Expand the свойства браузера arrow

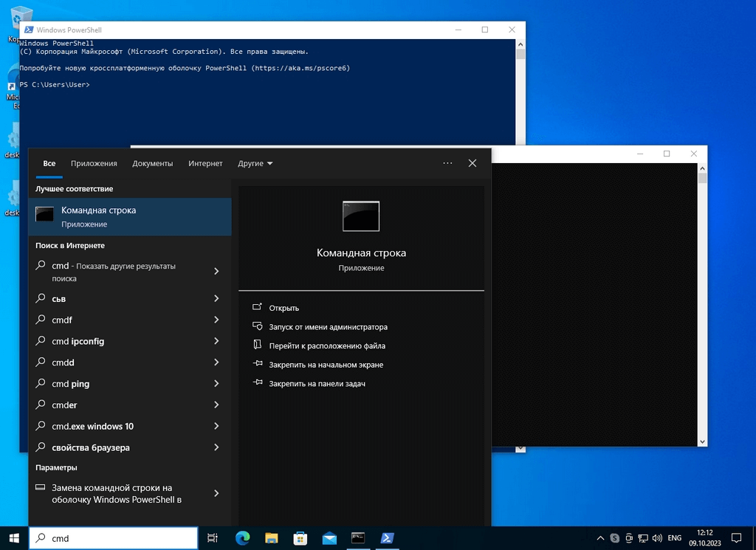pos(216,447)
